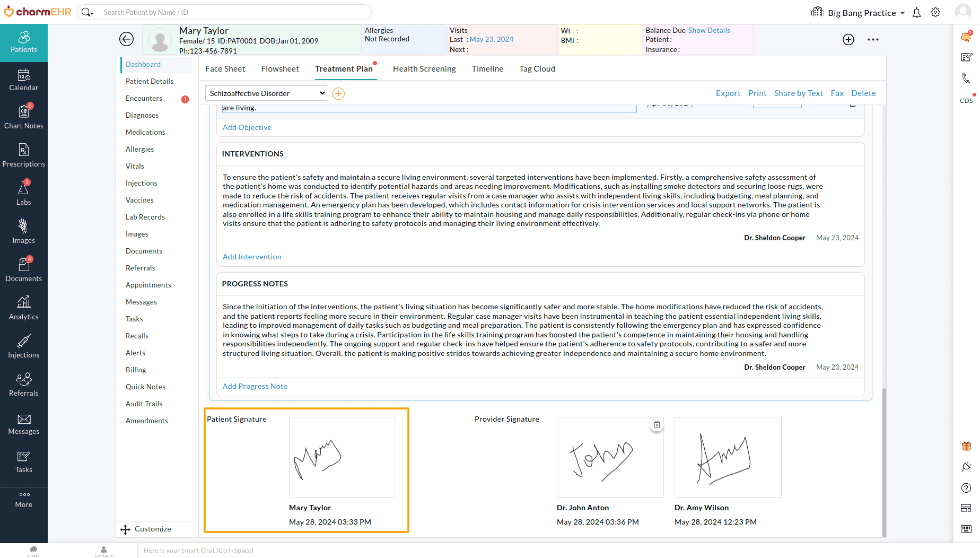Open the settings gear icon

coord(935,13)
